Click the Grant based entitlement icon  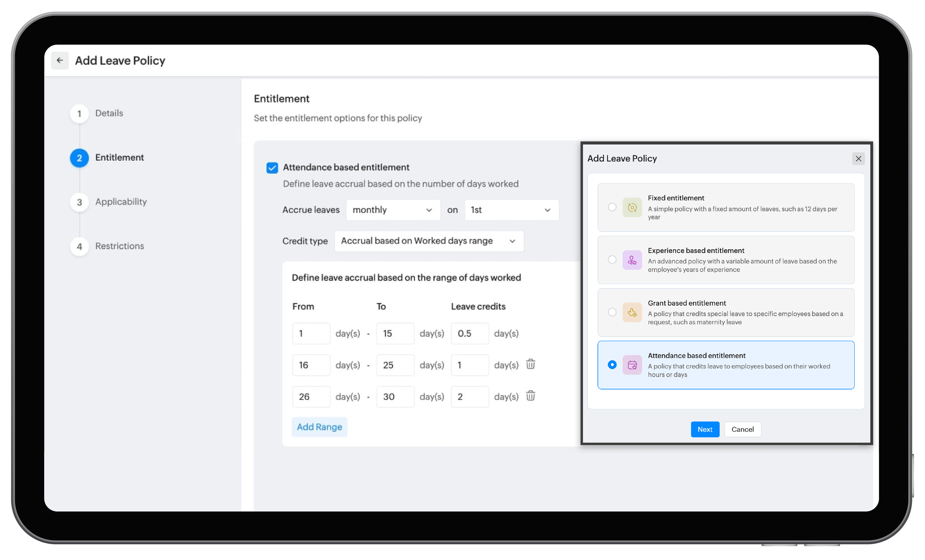click(x=632, y=312)
